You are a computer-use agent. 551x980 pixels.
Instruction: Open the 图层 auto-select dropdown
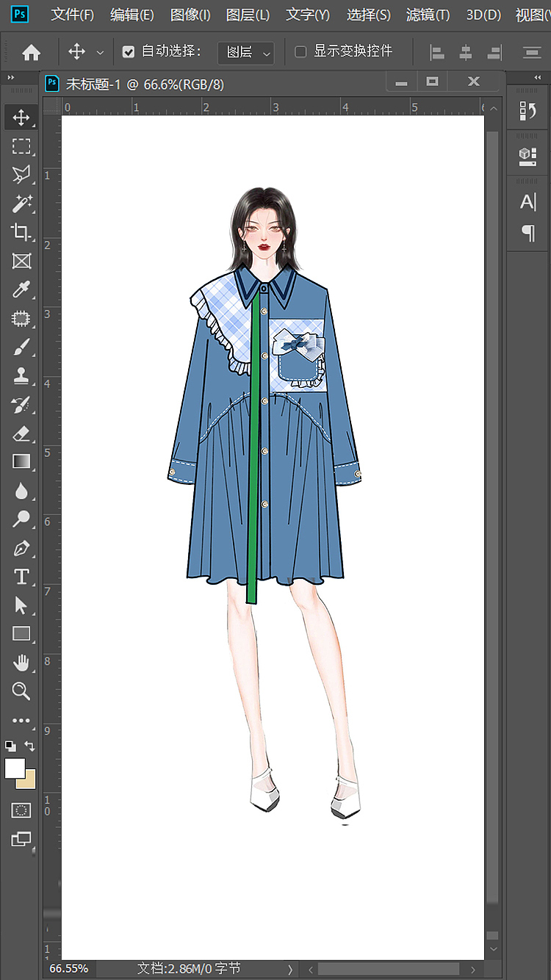coord(246,52)
